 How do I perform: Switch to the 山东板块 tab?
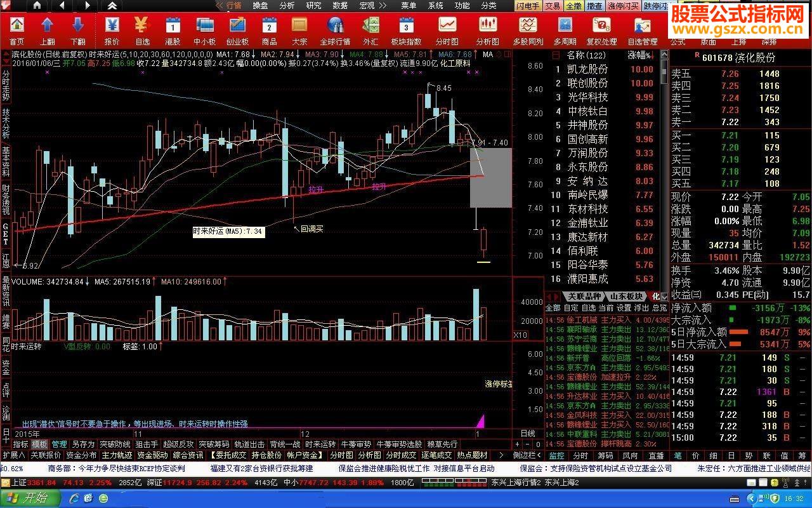[x=626, y=296]
